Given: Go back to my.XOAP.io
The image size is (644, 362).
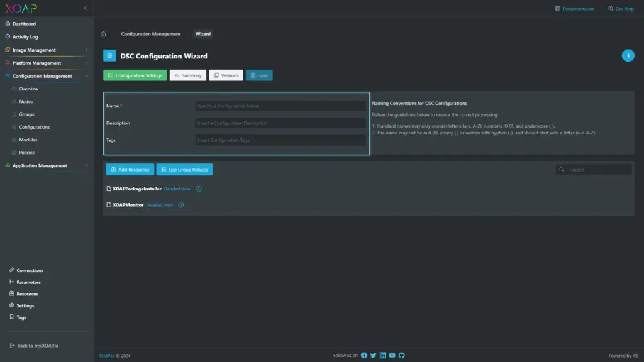Looking at the screenshot, I should tap(34, 346).
